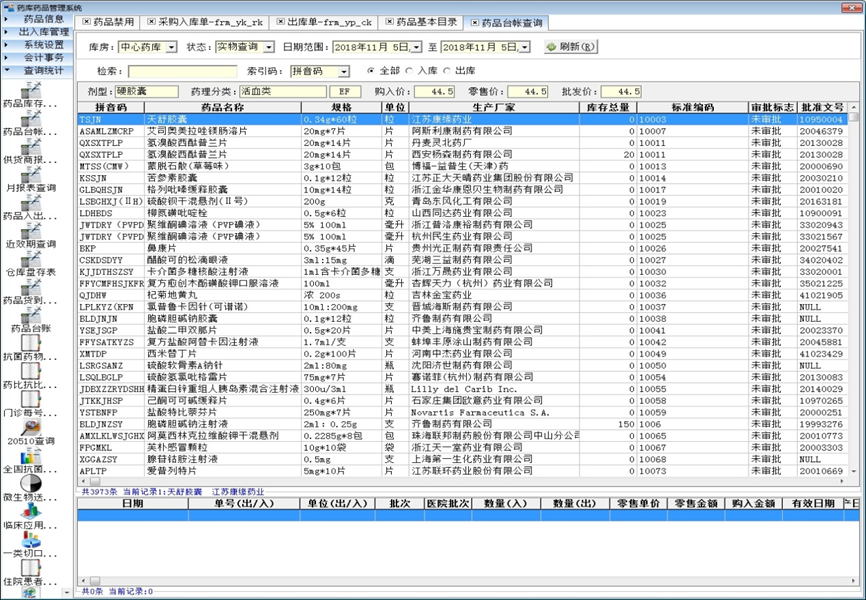Open the 一类切口... pie chart icon

coord(31,541)
